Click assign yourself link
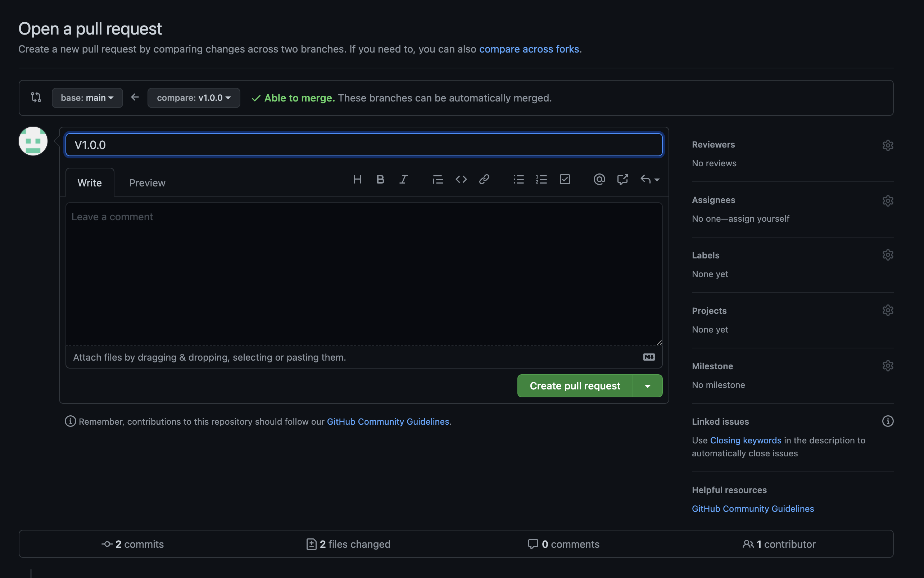924x578 pixels. click(758, 219)
